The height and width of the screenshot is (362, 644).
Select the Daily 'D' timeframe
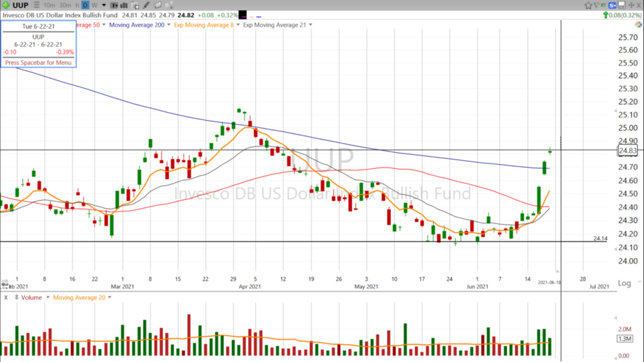point(85,5)
